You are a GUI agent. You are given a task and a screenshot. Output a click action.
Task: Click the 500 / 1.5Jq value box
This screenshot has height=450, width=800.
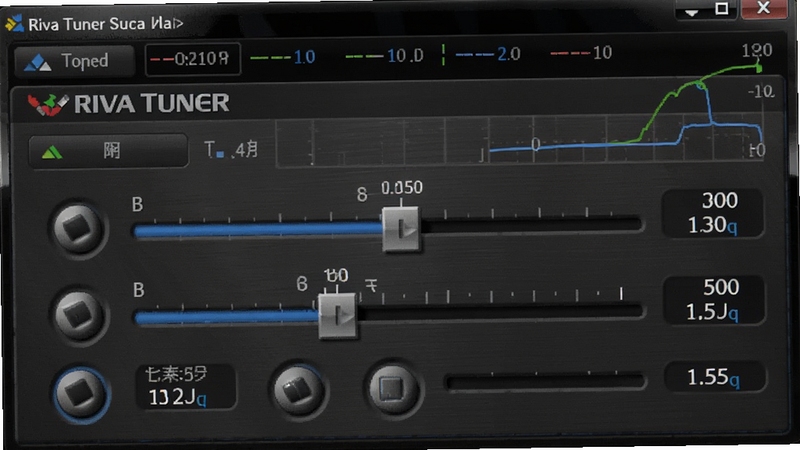[714, 301]
